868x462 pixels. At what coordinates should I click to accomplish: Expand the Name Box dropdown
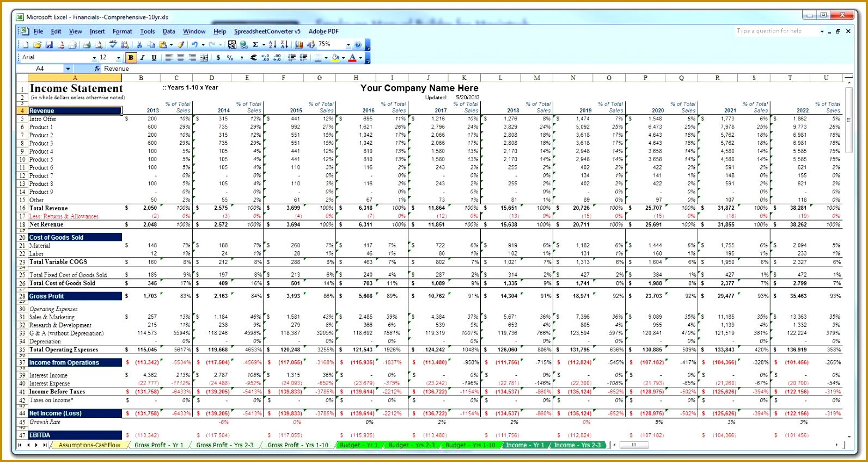68,69
